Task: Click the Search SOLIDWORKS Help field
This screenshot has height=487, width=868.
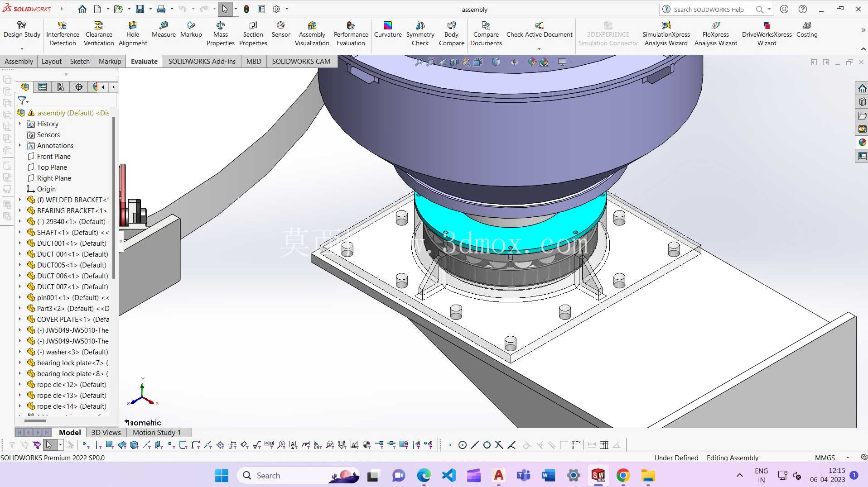Action: point(709,9)
